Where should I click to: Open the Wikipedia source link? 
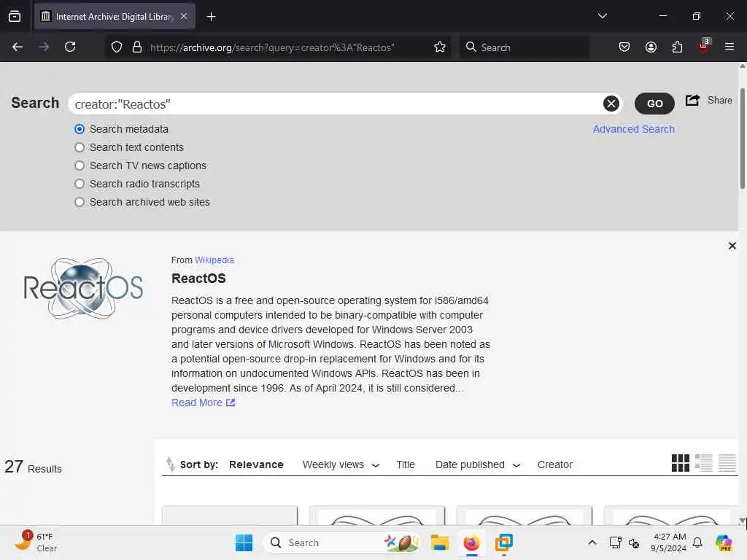click(x=214, y=260)
